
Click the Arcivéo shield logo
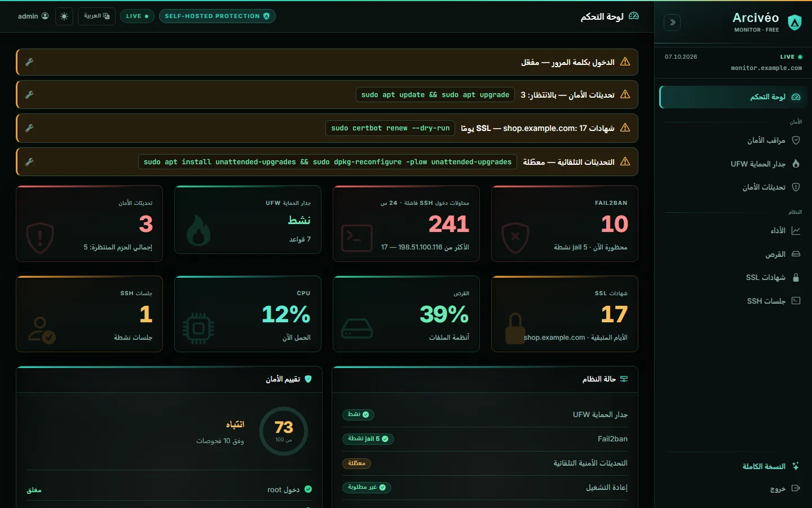tap(795, 23)
